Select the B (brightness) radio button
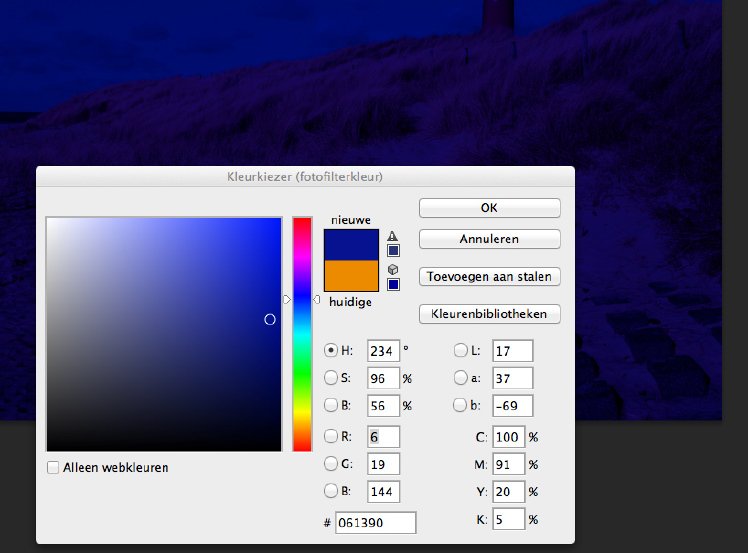This screenshot has height=553, width=748. tap(331, 405)
